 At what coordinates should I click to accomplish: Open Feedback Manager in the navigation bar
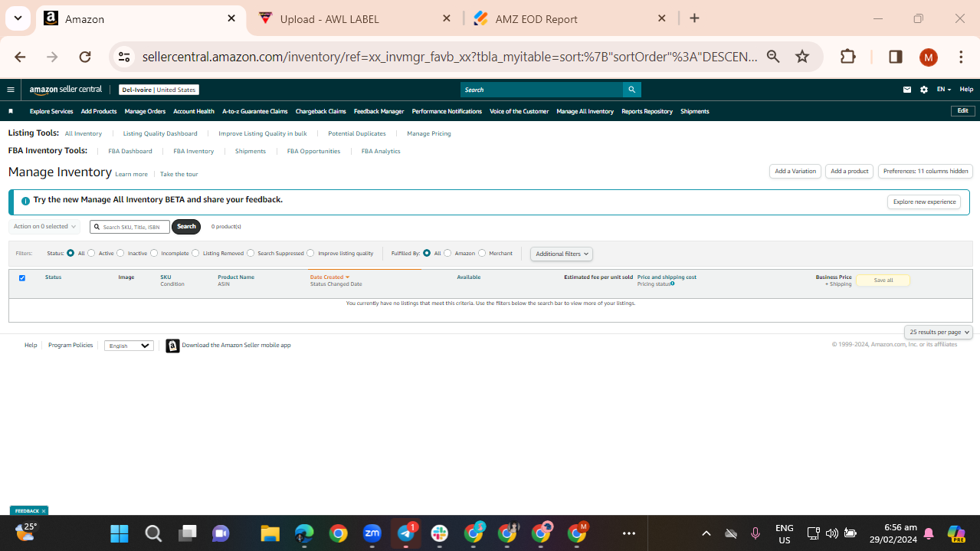click(x=379, y=111)
